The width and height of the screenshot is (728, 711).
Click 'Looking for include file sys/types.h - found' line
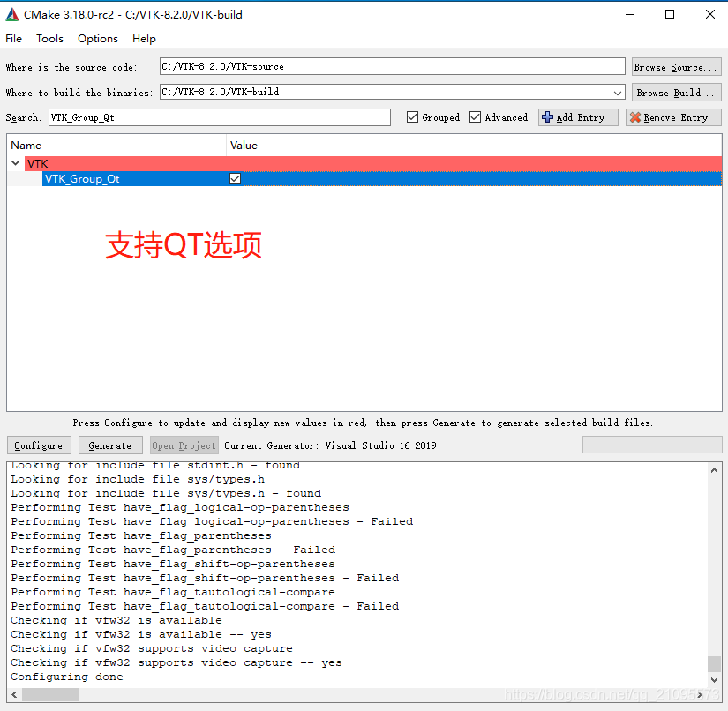click(x=166, y=493)
